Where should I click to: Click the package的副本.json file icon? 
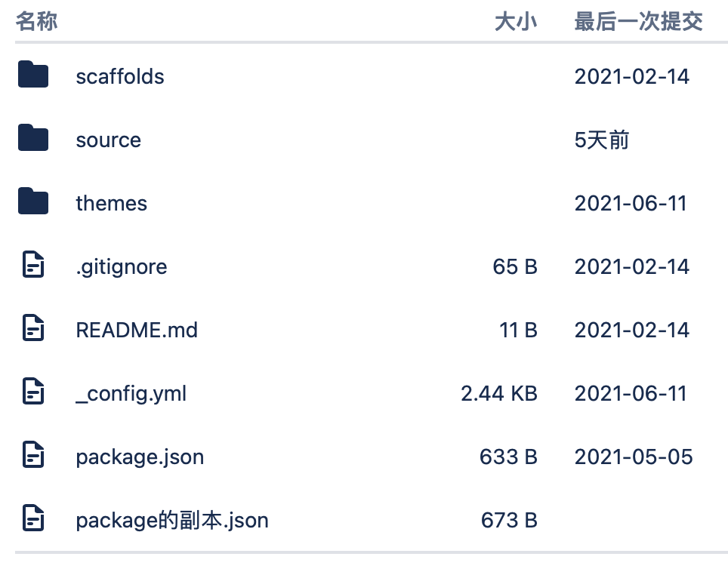pos(33,518)
